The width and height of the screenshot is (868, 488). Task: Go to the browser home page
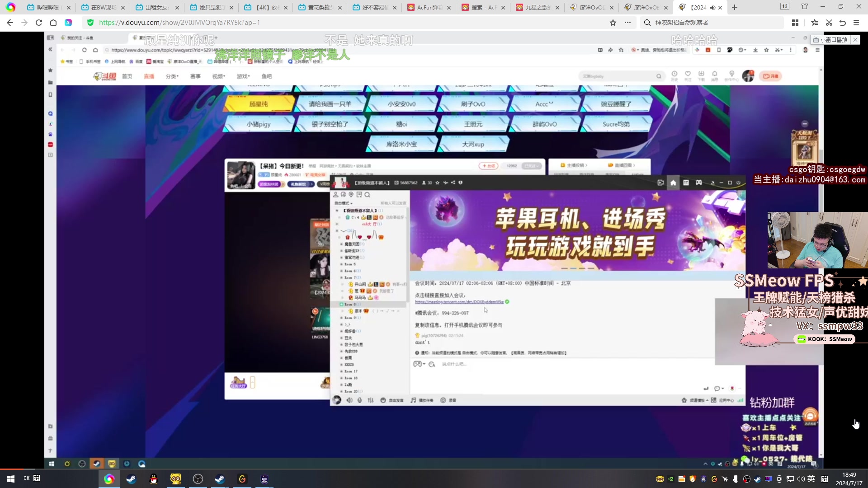(53, 23)
